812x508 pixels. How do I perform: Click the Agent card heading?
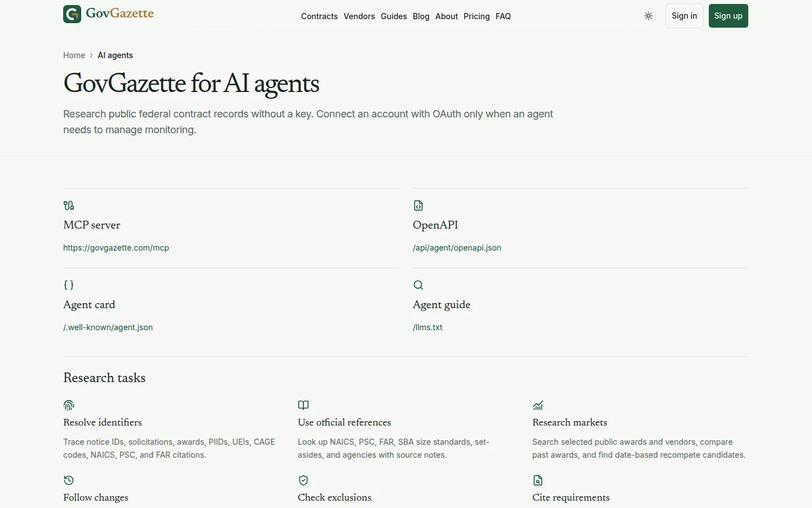[89, 305]
